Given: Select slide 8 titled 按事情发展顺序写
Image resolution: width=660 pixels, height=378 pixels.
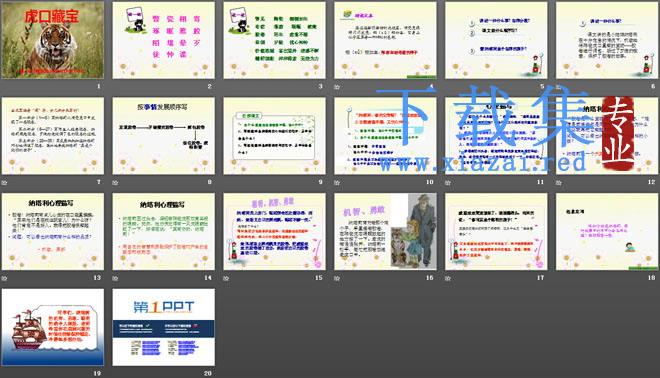Looking at the screenshot, I should click(x=163, y=136).
